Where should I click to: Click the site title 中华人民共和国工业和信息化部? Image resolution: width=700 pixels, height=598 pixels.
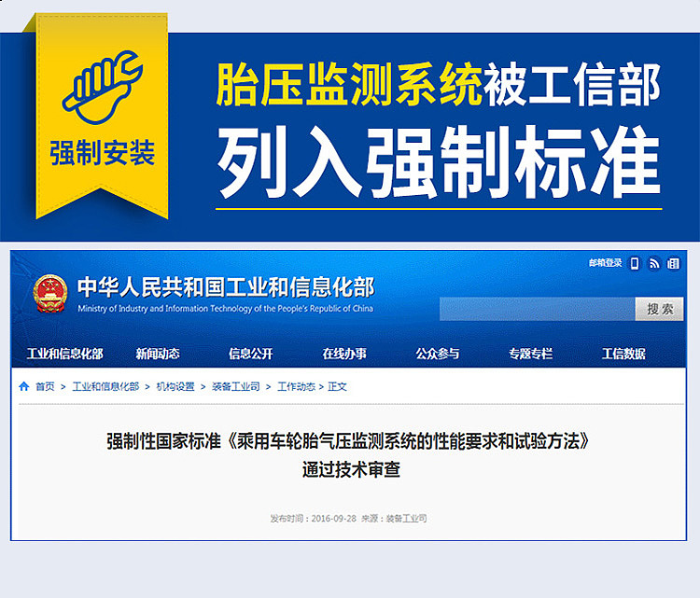(x=226, y=287)
